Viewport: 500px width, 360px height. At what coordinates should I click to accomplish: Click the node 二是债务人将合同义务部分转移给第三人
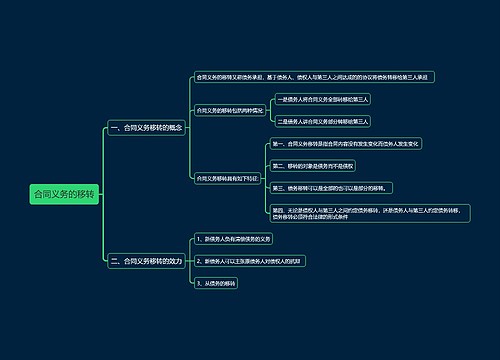323,121
